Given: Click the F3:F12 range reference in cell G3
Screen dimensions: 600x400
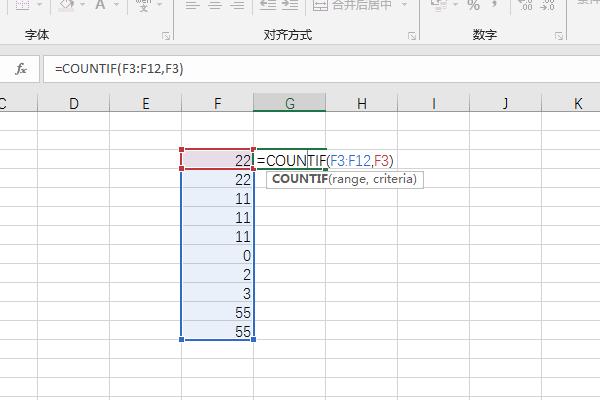Looking at the screenshot, I should (x=350, y=161).
